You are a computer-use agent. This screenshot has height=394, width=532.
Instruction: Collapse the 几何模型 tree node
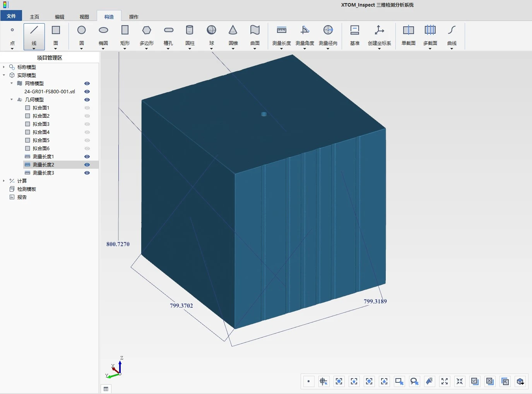[x=12, y=99]
